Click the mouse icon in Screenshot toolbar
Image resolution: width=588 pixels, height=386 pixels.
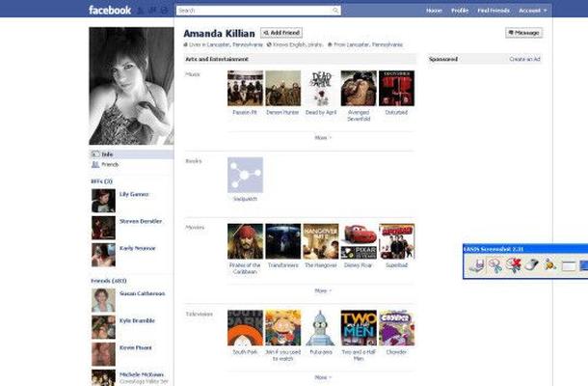[x=532, y=265]
